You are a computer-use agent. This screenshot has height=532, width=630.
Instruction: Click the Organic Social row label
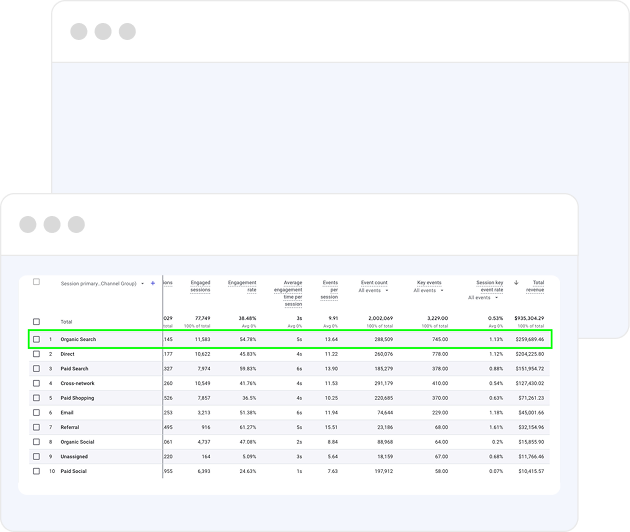click(80, 441)
